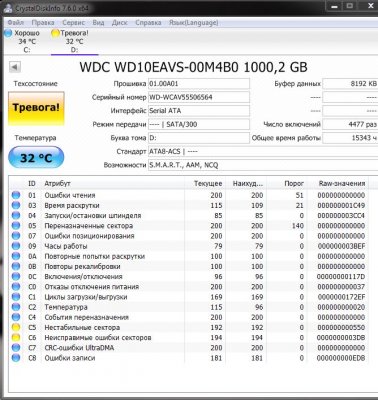Open the Сервис menu
The image size is (378, 400).
(73, 23)
